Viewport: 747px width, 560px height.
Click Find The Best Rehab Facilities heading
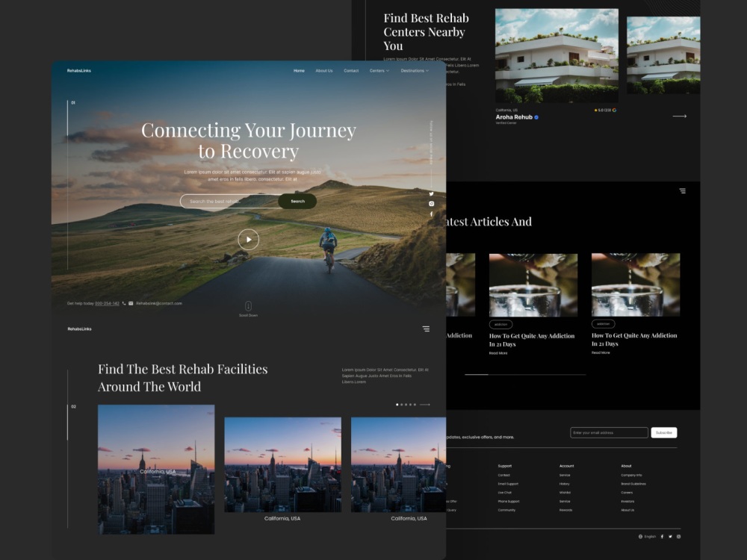[182, 378]
